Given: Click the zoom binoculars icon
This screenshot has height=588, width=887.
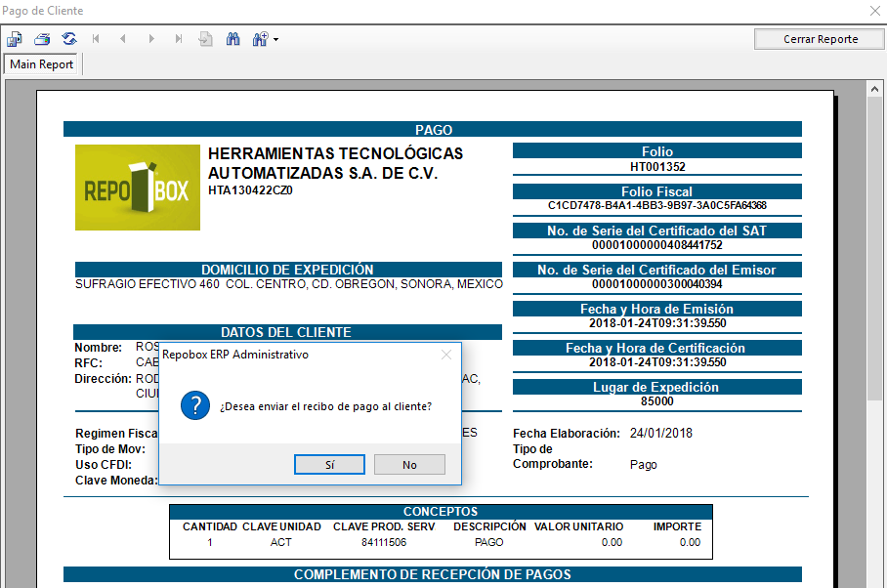Looking at the screenshot, I should pyautogui.click(x=260, y=39).
